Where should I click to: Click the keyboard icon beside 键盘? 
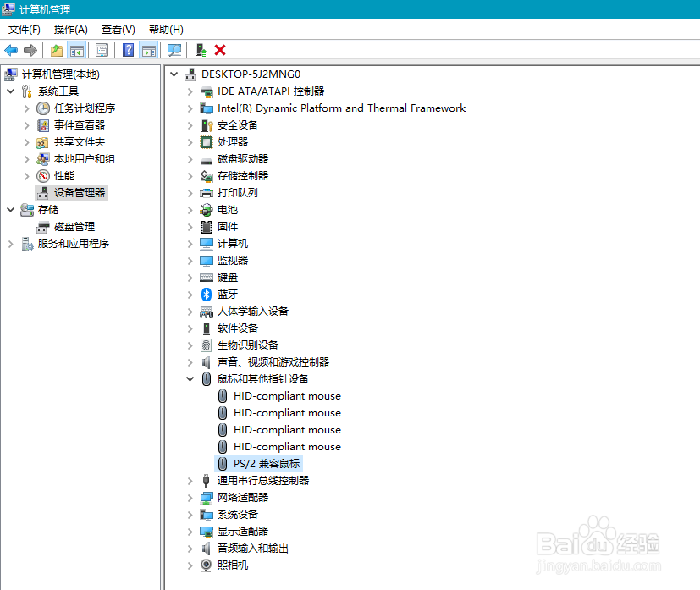207,278
